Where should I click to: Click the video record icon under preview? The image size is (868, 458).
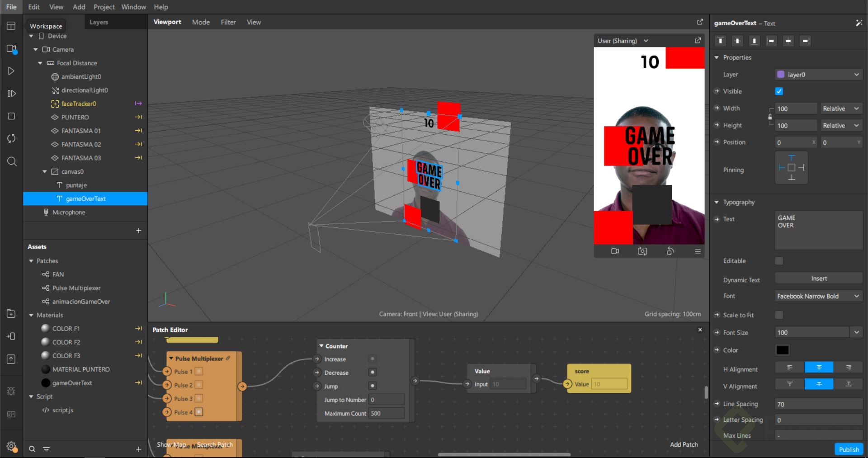[x=615, y=251]
